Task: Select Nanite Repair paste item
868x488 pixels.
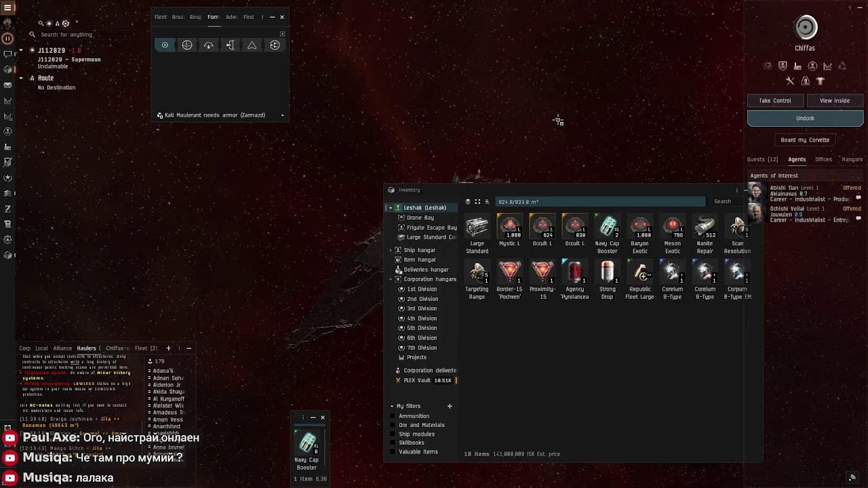Action: click(x=705, y=234)
